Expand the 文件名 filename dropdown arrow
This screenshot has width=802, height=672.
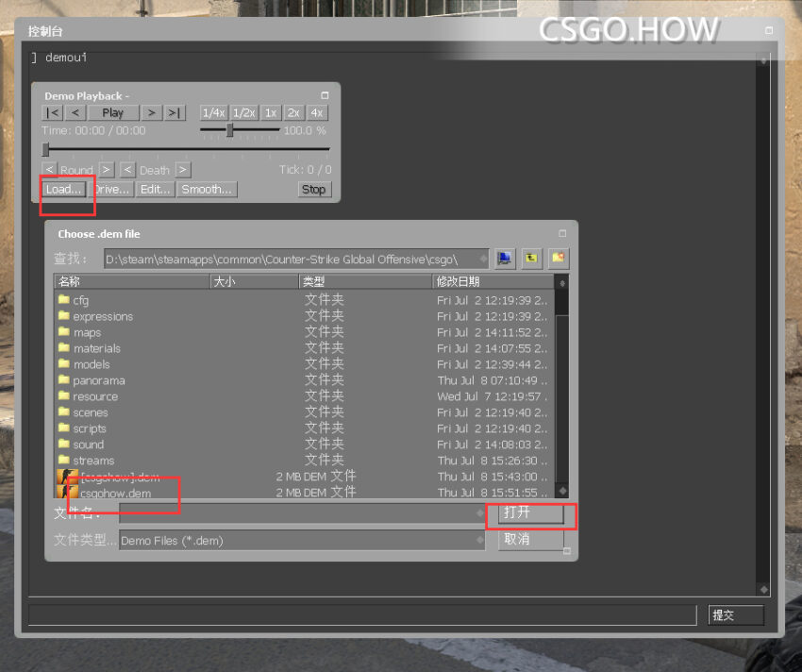[478, 513]
